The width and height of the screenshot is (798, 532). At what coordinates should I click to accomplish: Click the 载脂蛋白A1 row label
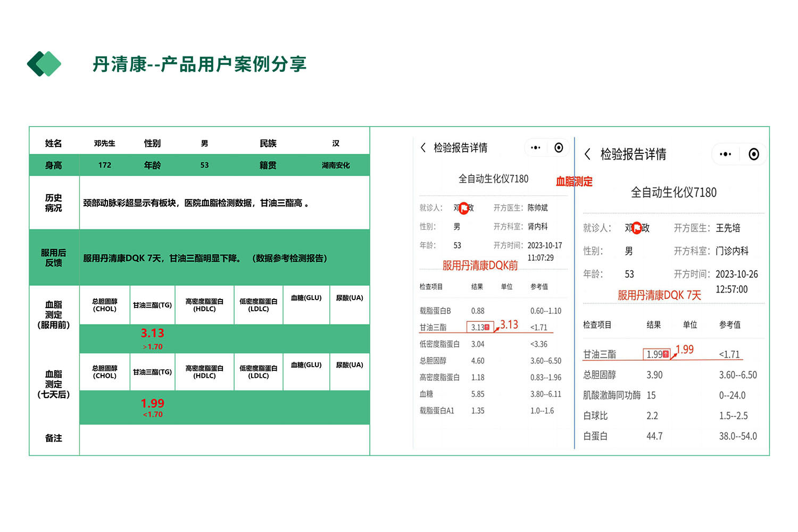437,411
